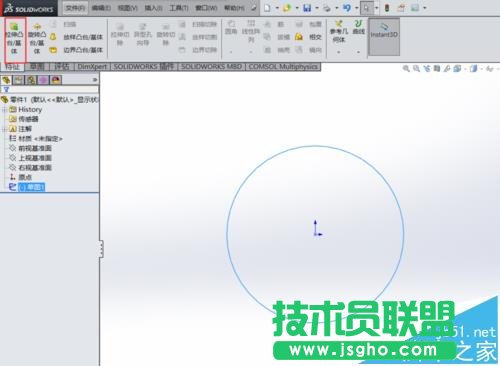Click the Swept Cut (扫描切除) command
Viewport: 500px width, 366px height.
point(198,24)
